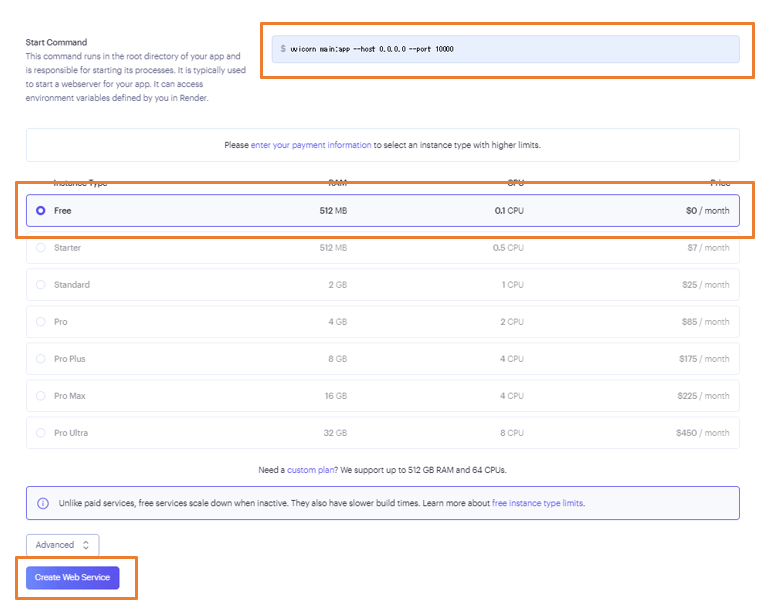Click the Free row's $0 / month price
Viewport: 780px width, 614px height.
(707, 211)
